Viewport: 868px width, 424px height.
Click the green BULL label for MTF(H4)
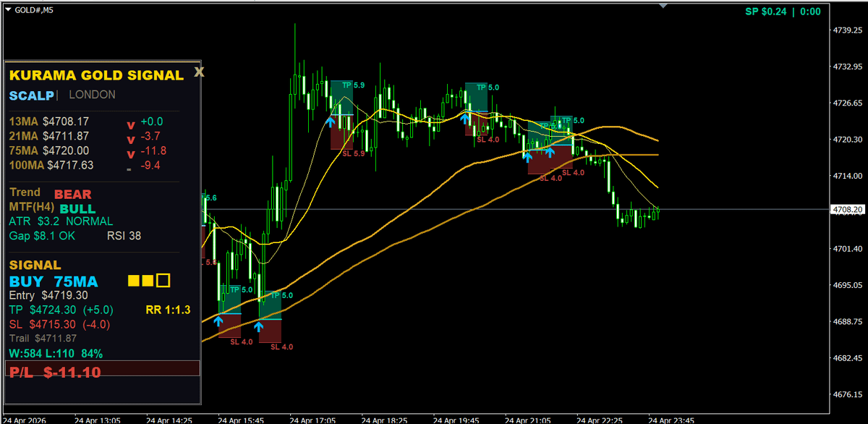[x=77, y=208]
